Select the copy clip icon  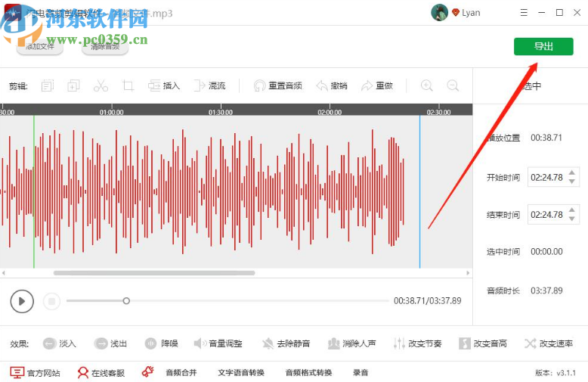click(48, 86)
